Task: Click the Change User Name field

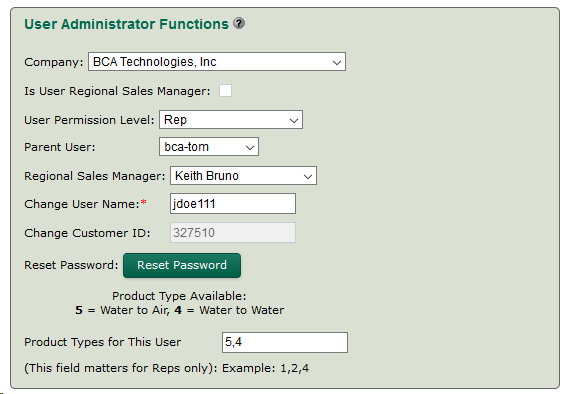Action: [x=233, y=204]
